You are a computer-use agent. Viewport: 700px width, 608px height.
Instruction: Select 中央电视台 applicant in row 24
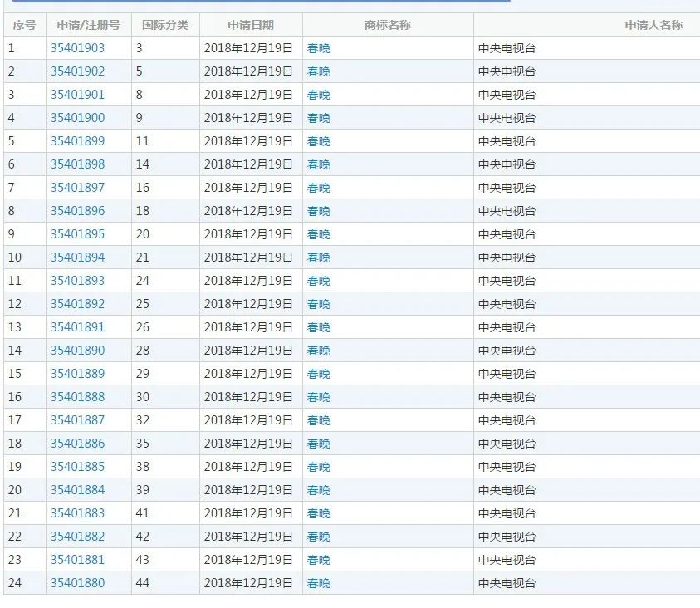click(x=507, y=582)
